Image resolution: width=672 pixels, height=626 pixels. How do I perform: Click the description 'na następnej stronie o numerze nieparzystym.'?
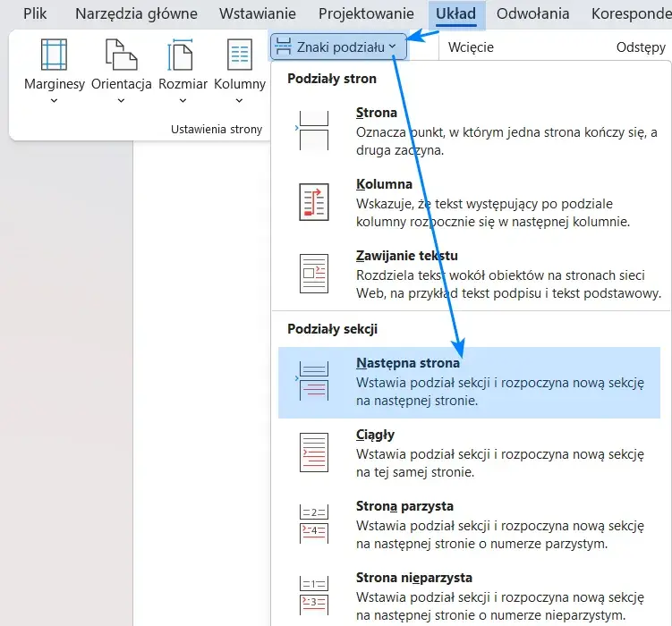point(491,615)
